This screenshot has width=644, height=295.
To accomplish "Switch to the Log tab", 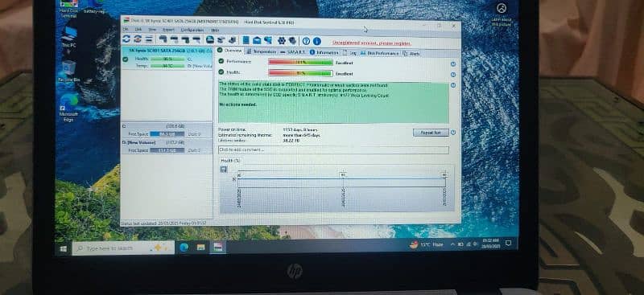I will pos(350,53).
